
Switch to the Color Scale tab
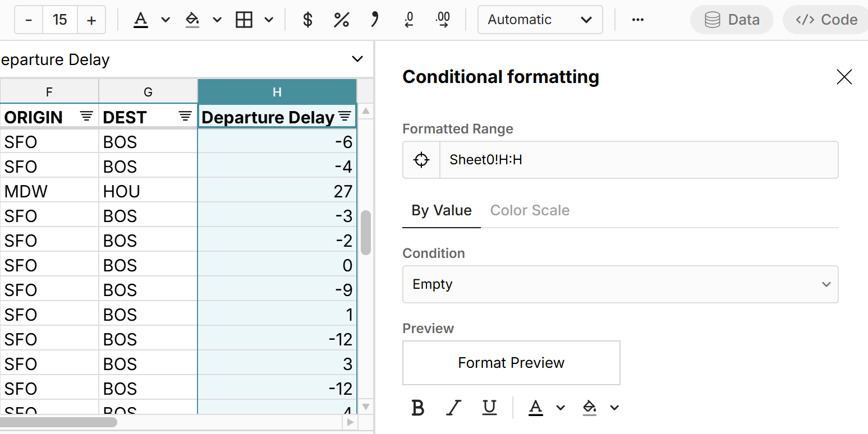coord(530,210)
